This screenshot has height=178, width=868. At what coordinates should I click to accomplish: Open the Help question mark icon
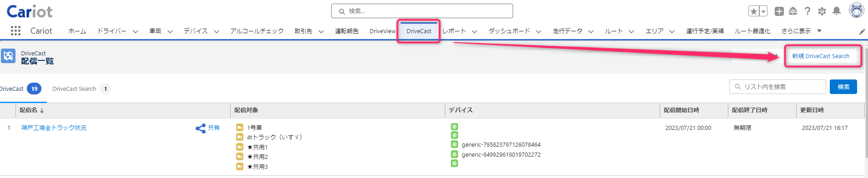tap(807, 11)
